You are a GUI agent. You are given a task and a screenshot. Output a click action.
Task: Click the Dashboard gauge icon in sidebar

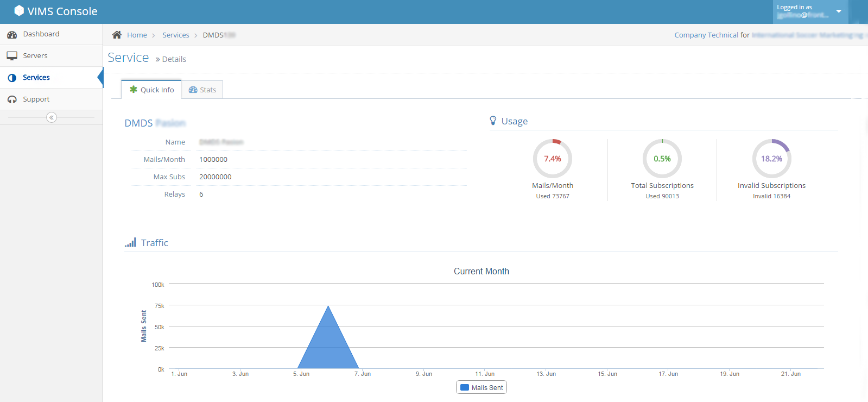point(12,35)
